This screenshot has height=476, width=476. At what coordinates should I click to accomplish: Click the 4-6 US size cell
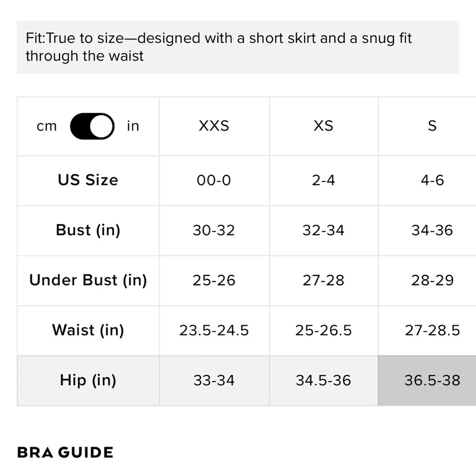coord(432,180)
